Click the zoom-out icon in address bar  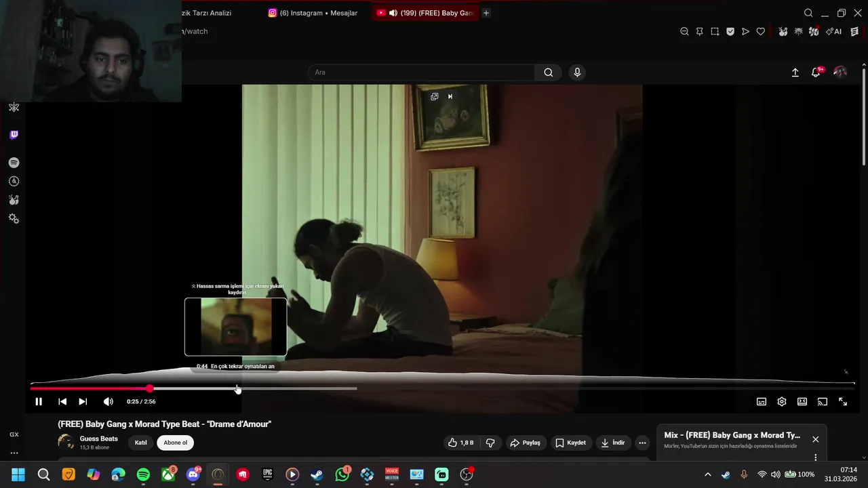[684, 31]
